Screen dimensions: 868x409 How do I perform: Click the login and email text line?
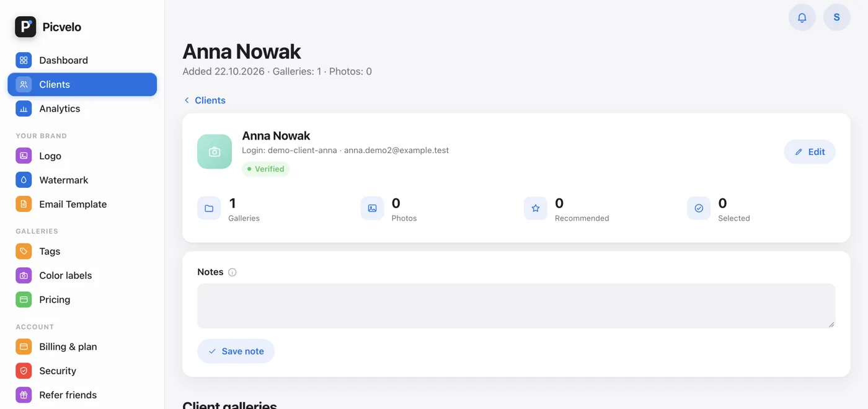(345, 150)
